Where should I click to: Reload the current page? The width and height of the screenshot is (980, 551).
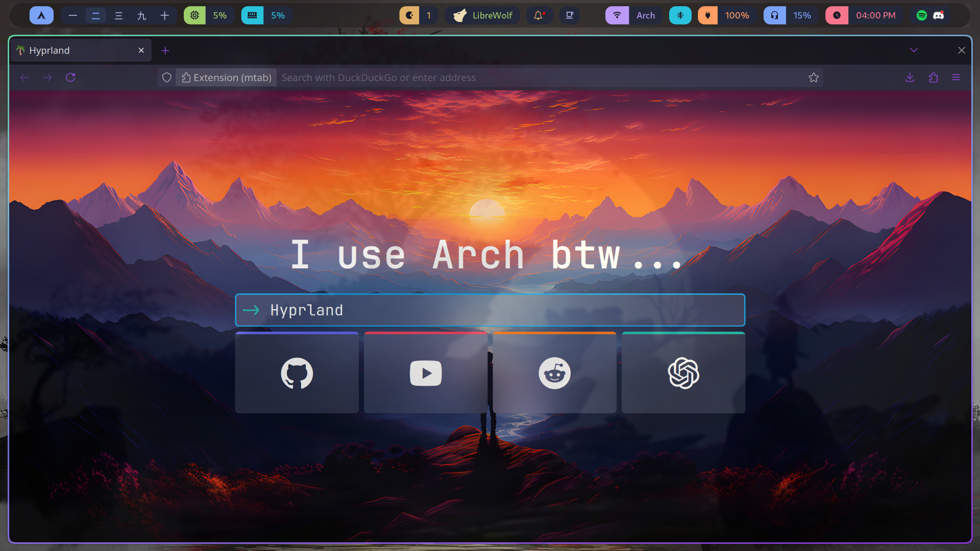[x=70, y=78]
